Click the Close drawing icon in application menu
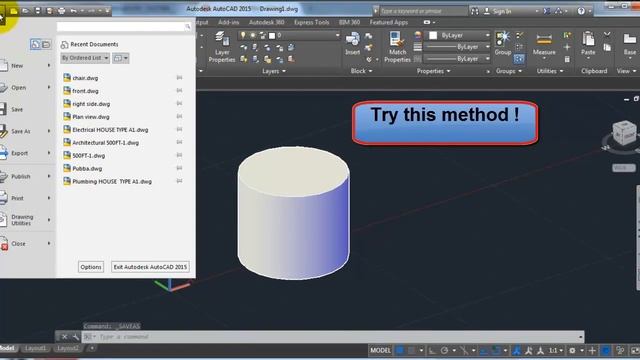The width and height of the screenshot is (640, 360). [x=4, y=244]
